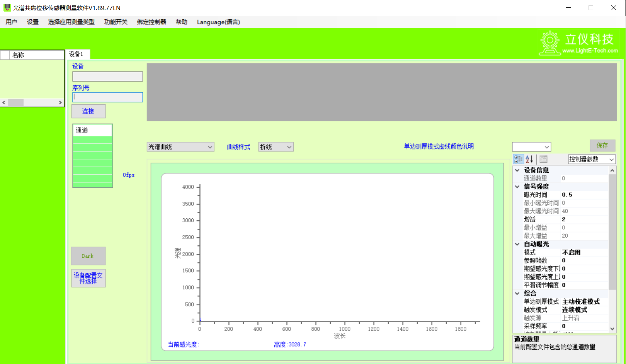This screenshot has height=364, width=626.
Task: Click the 连接 button
Action: click(88, 111)
